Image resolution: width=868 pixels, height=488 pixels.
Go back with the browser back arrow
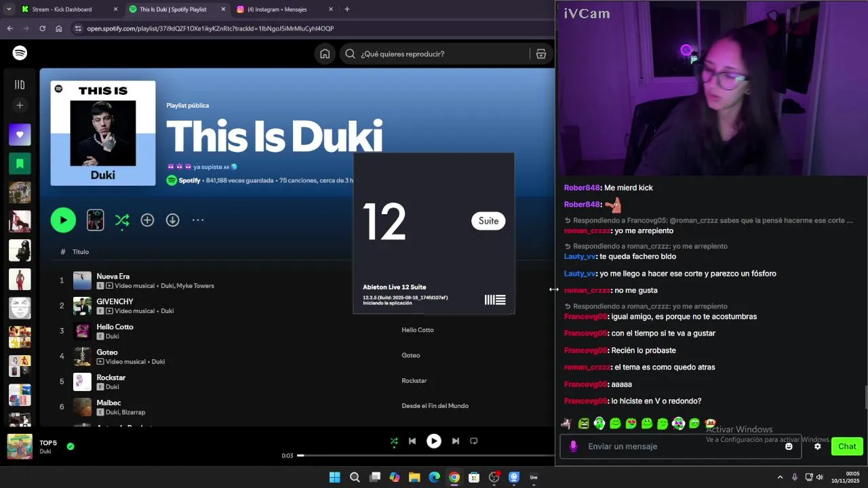pyautogui.click(x=10, y=28)
